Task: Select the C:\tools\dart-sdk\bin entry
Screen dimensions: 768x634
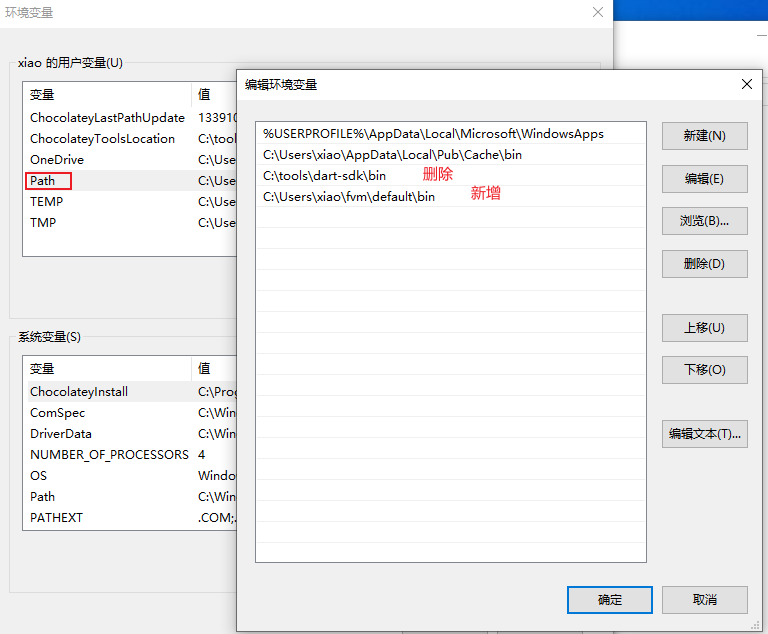Action: [451, 176]
